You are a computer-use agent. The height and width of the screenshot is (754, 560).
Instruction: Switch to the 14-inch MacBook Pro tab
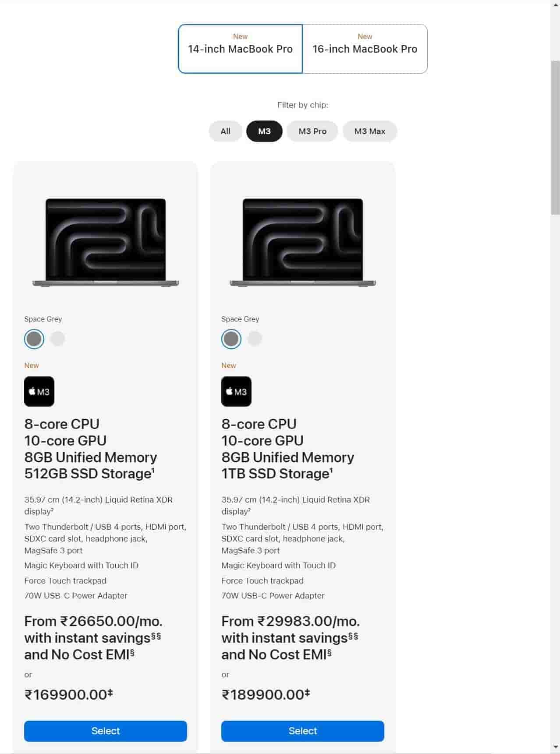click(240, 49)
